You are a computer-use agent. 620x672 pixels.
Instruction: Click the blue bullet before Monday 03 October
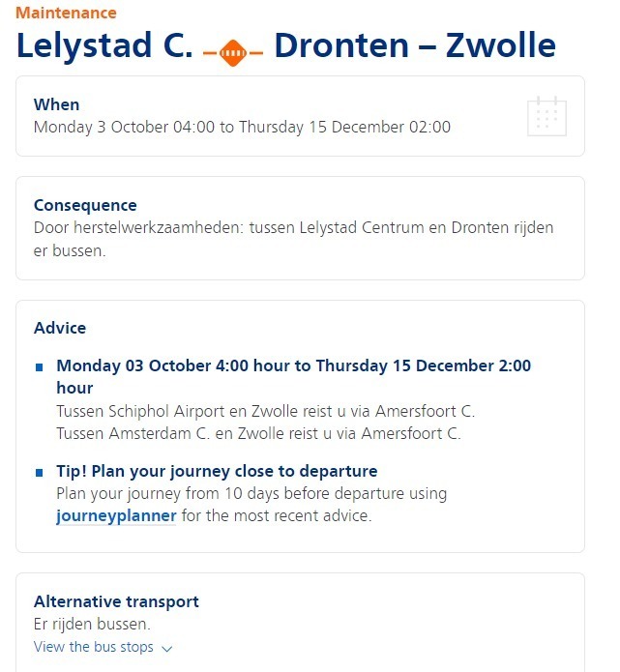(x=39, y=366)
